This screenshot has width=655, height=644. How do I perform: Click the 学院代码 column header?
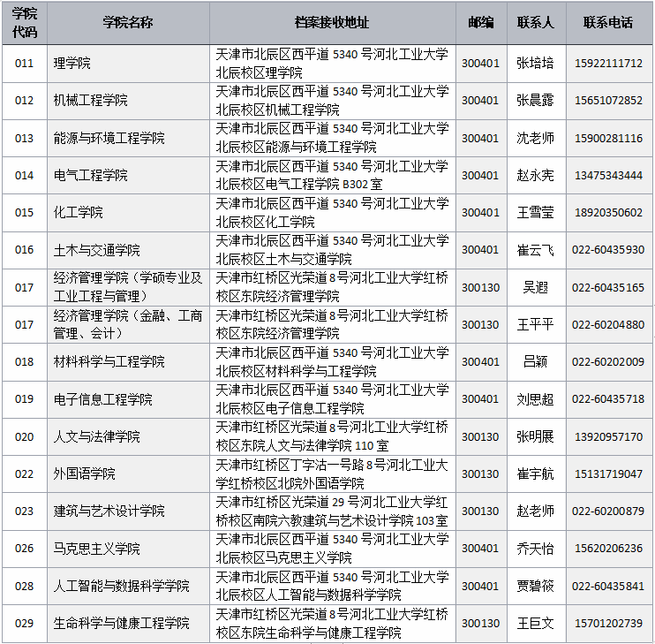click(x=24, y=23)
